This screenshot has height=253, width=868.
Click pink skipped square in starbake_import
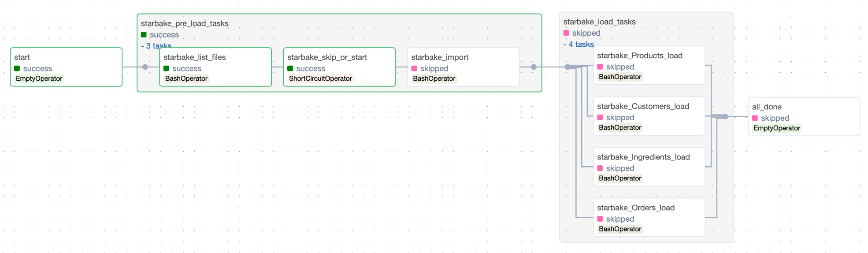pyautogui.click(x=414, y=68)
